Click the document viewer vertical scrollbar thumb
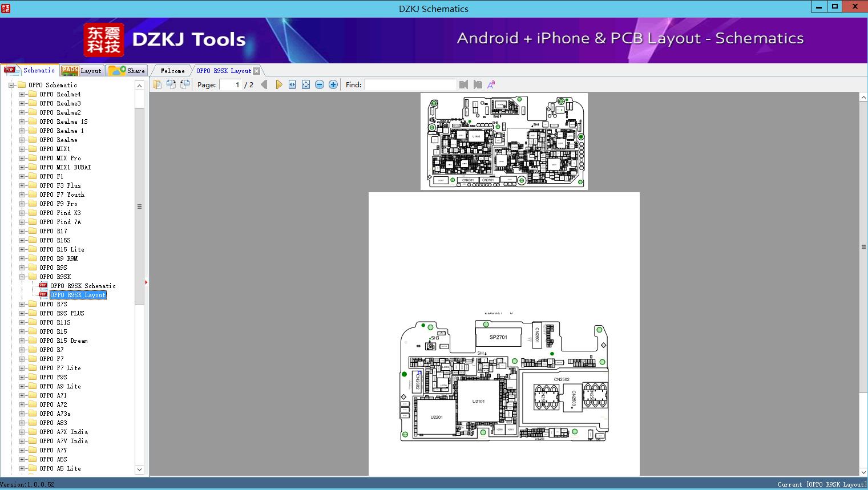868x490 pixels. pos(863,247)
